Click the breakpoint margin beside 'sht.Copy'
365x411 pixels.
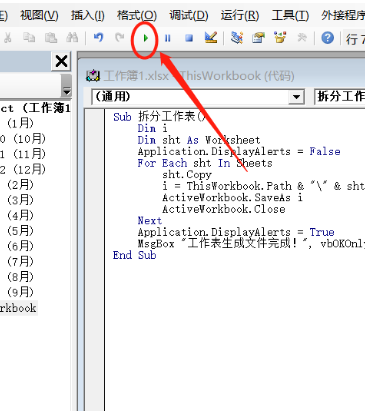[95, 175]
